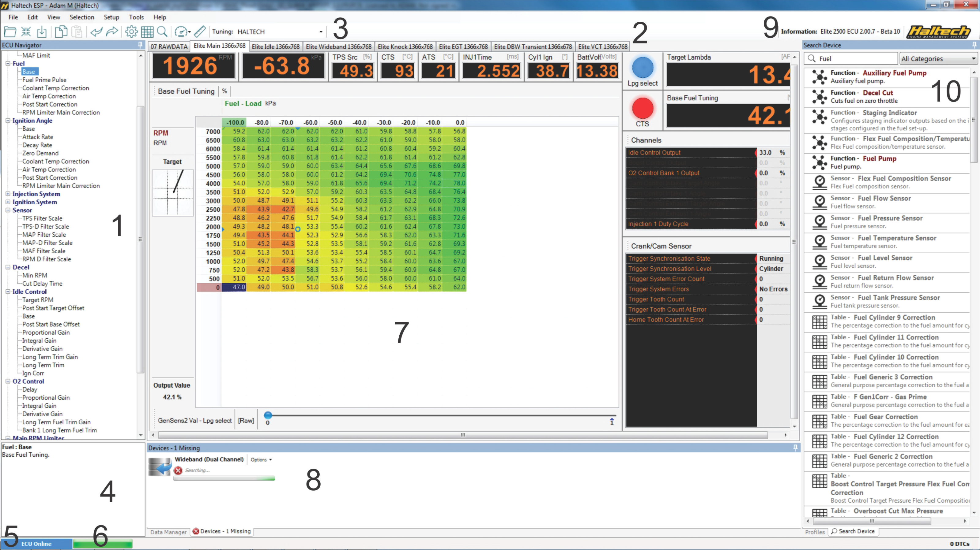
Task: Open the Tuning HALTECH dropdown
Action: [x=321, y=32]
